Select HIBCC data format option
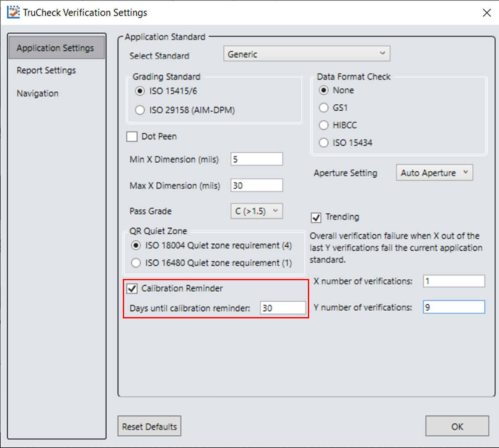Viewport: 499px width, 448px height. click(x=324, y=125)
